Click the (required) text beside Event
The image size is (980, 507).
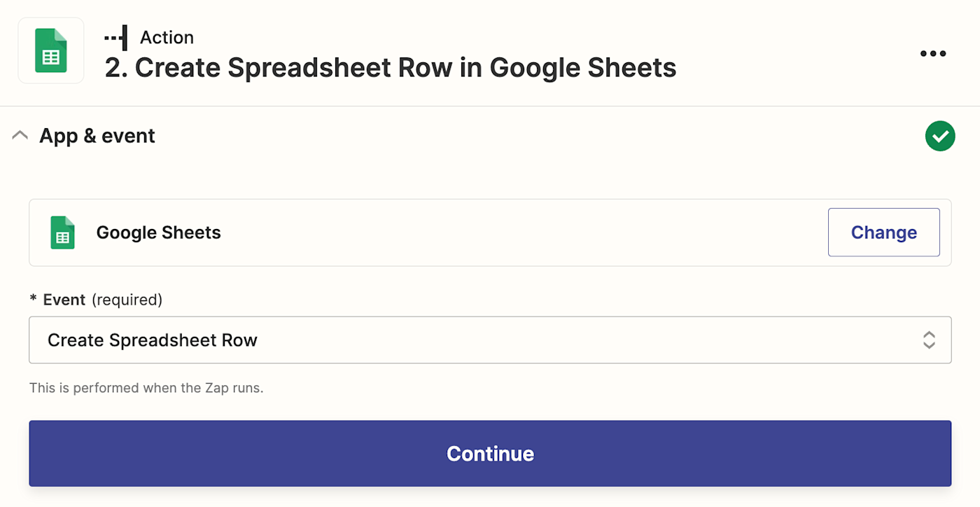127,300
